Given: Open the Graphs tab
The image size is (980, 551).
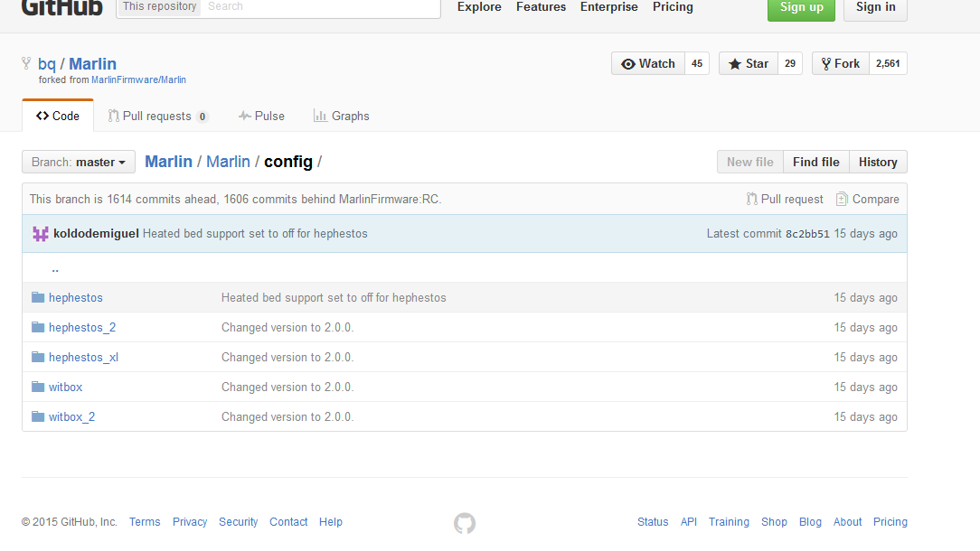Looking at the screenshot, I should click(341, 117).
